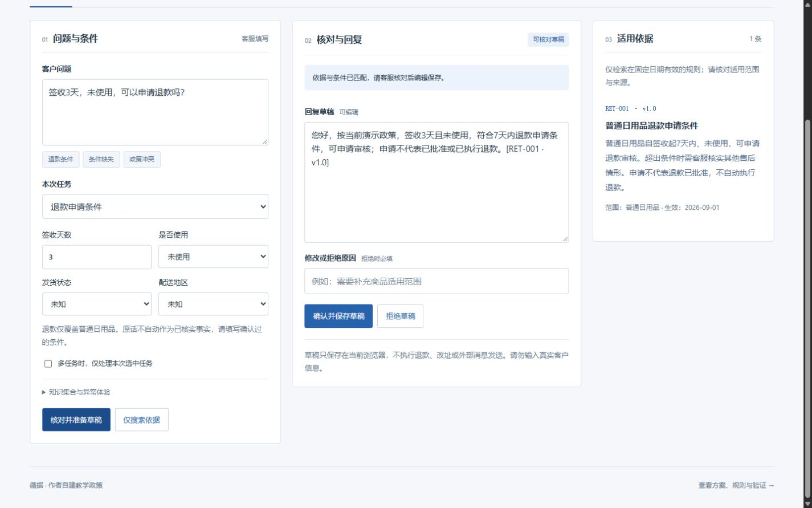Click the 确认并保存草稿 button

pyautogui.click(x=338, y=316)
